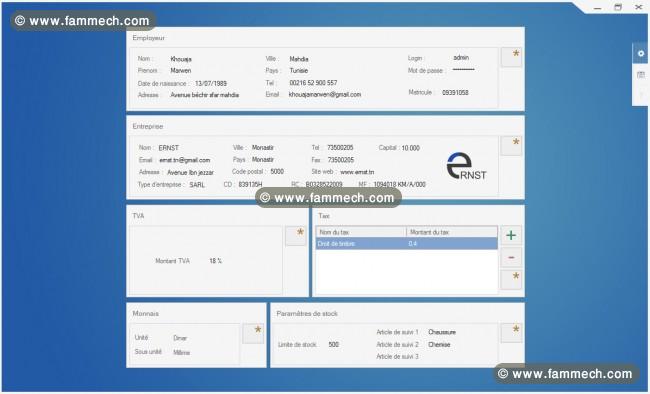
Task: Minimize the application window
Action: (x=597, y=8)
